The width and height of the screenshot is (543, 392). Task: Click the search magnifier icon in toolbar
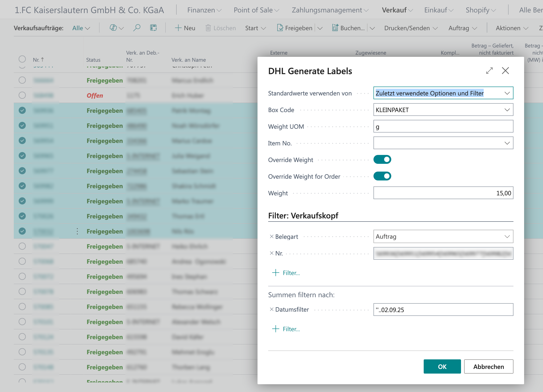coord(137,28)
